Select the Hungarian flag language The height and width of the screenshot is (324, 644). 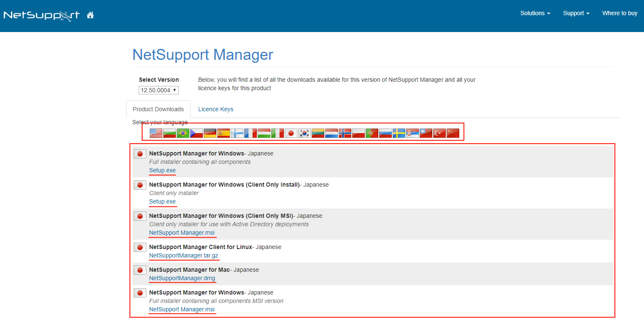(x=264, y=133)
